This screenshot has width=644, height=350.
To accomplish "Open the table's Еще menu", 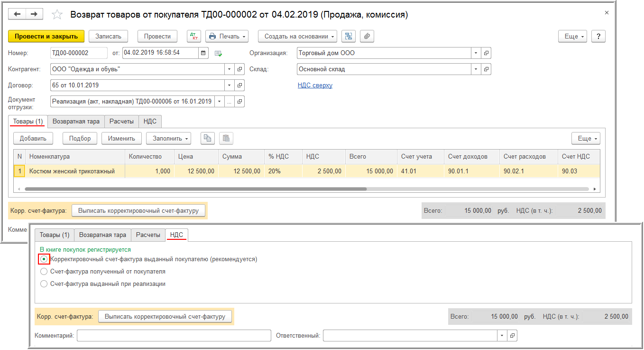I will coord(586,138).
